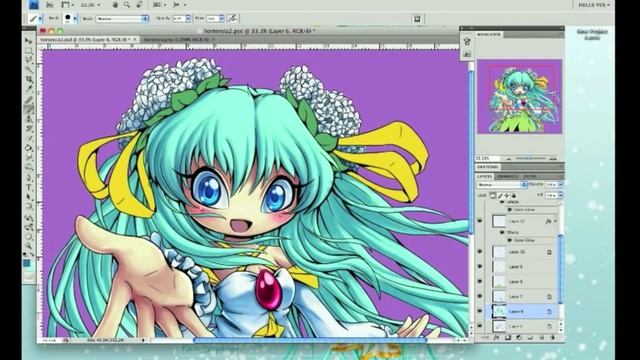This screenshot has height=360, width=640.
Task: Enable airbrush mode in options bar
Action: (x=232, y=18)
